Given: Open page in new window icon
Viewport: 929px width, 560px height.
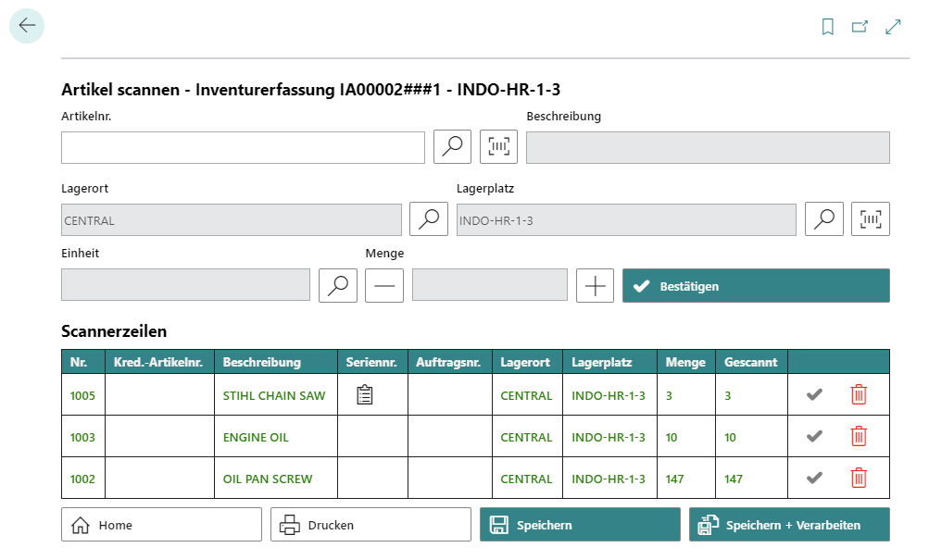Looking at the screenshot, I should click(860, 27).
